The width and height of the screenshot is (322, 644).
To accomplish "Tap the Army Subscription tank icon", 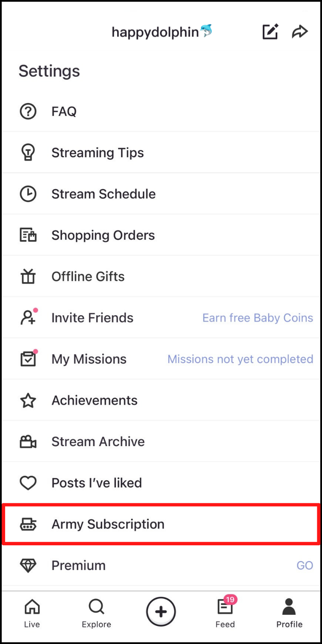I will [x=28, y=524].
